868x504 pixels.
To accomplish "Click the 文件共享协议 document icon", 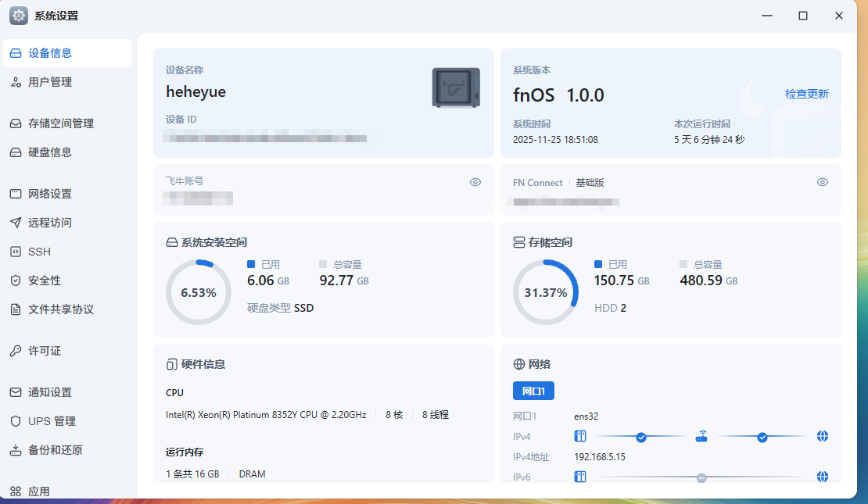I will coord(16,309).
